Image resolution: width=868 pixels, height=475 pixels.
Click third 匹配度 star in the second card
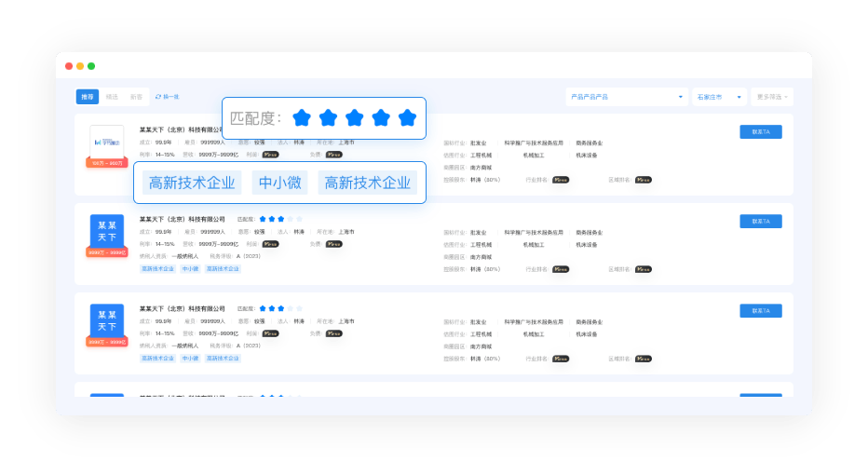click(281, 219)
